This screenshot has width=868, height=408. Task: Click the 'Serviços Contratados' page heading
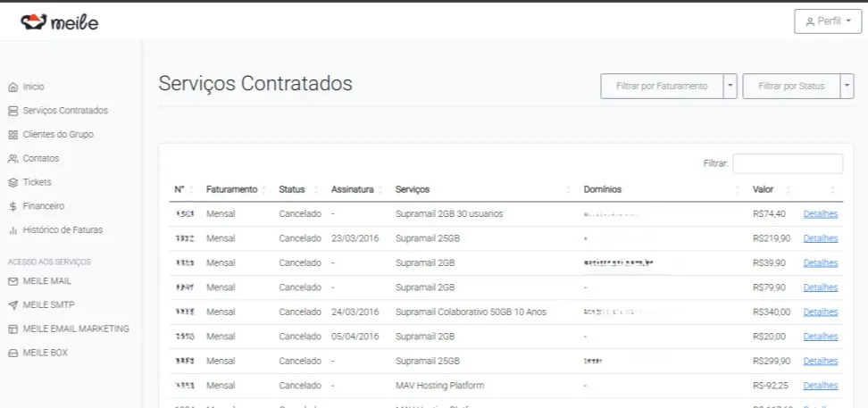pos(255,84)
